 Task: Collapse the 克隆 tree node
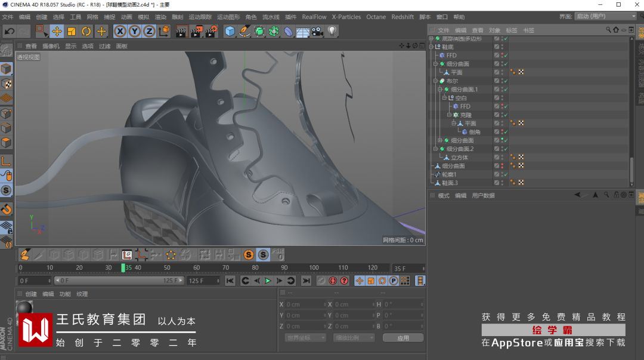(449, 115)
